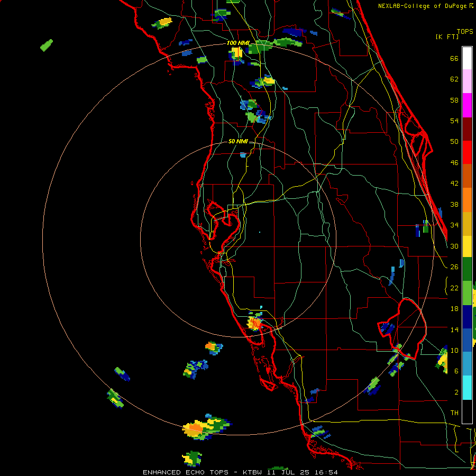Pick the magenta legend color swatch
Screen dimensions: 476x476
point(467,105)
